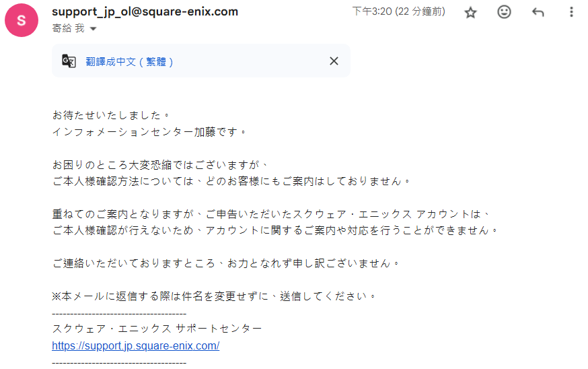Click the apology line お力となれず申し訳ございません
Image resolution: width=588 pixels, height=369 pixels.
(x=226, y=263)
